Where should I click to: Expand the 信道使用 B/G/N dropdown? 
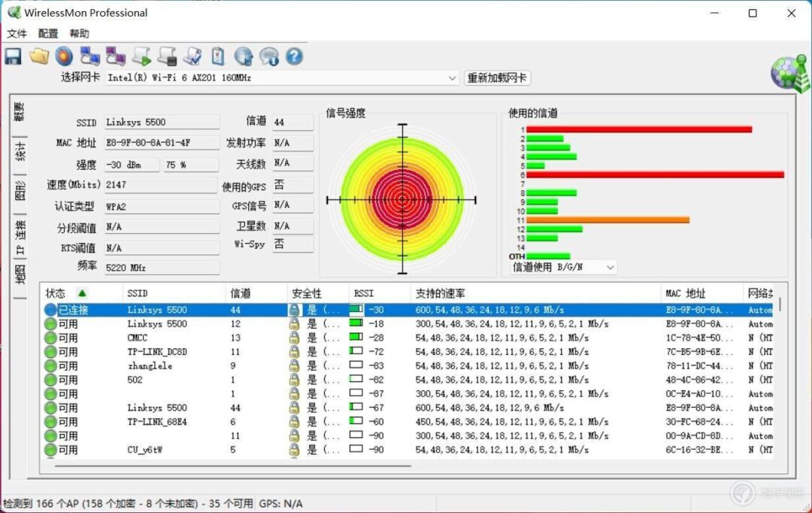pyautogui.click(x=610, y=267)
